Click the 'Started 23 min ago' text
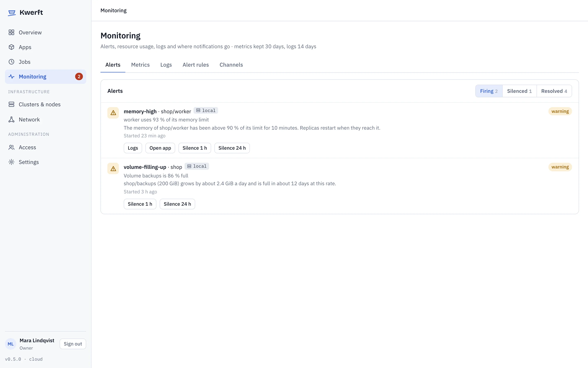588x368 pixels. click(144, 136)
